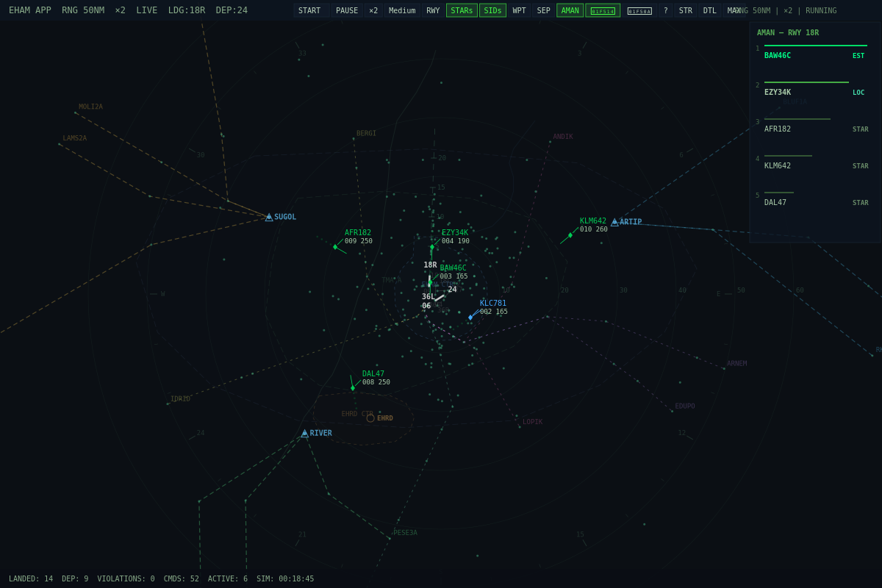
Task: Toggle STARs route display
Action: click(x=462, y=10)
